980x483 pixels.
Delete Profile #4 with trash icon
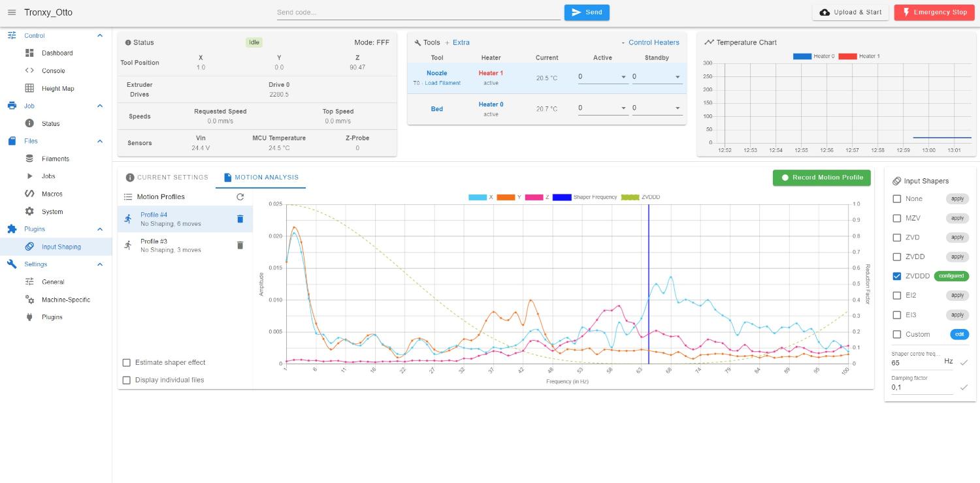coord(240,219)
